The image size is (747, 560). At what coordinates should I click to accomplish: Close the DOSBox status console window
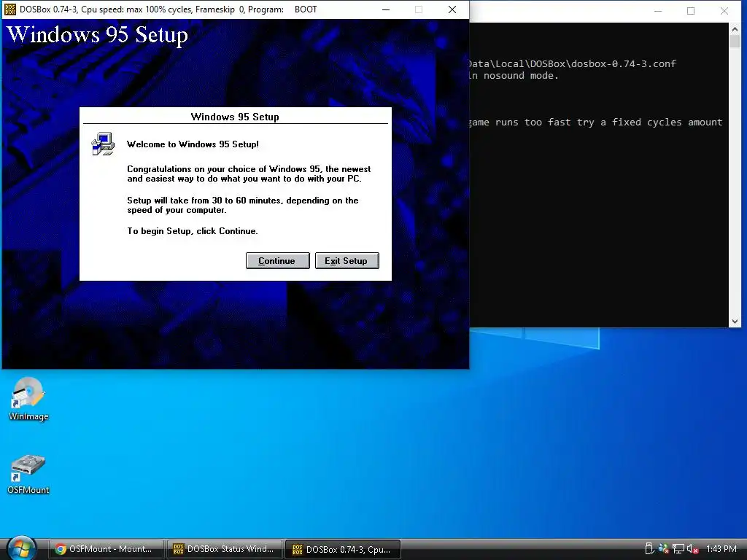(724, 11)
